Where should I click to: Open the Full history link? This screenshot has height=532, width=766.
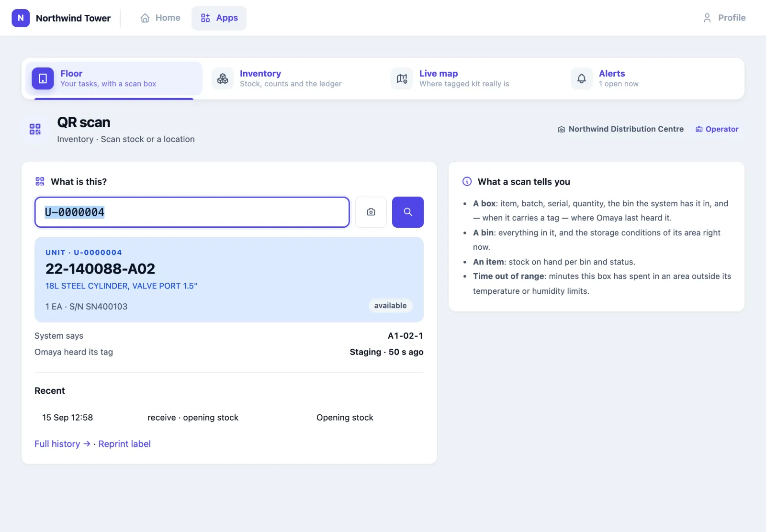[62, 444]
